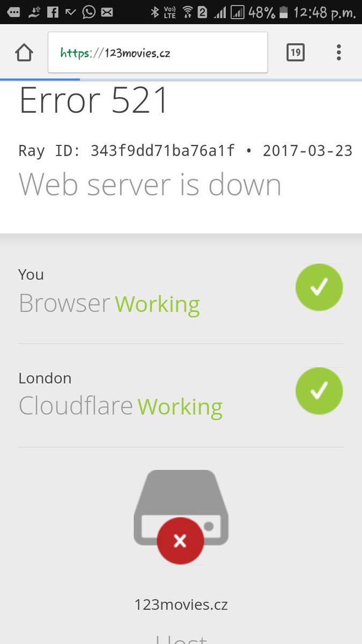Tap the 123movies.cz label under the server
The height and width of the screenshot is (644, 362).
[x=181, y=605]
